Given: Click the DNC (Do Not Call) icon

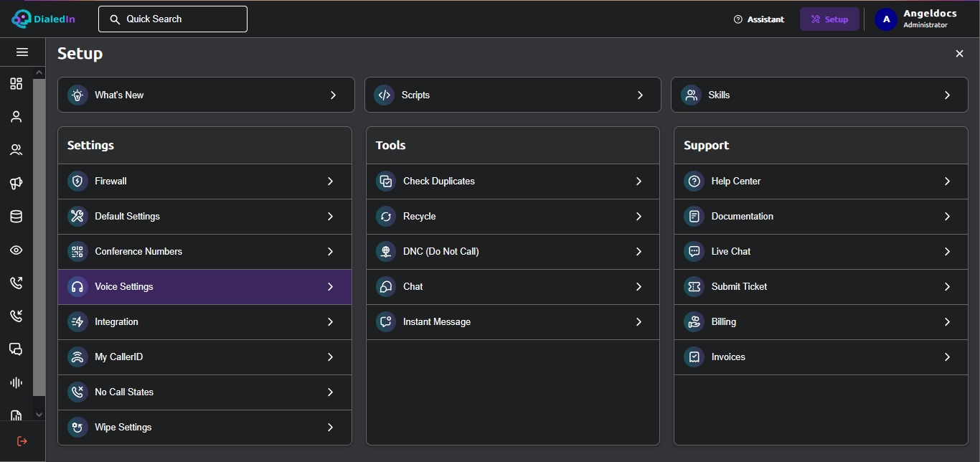Looking at the screenshot, I should pos(386,252).
